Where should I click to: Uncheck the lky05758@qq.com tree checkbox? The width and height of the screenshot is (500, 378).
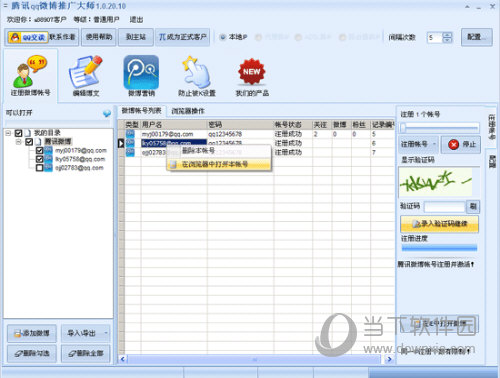coord(39,159)
